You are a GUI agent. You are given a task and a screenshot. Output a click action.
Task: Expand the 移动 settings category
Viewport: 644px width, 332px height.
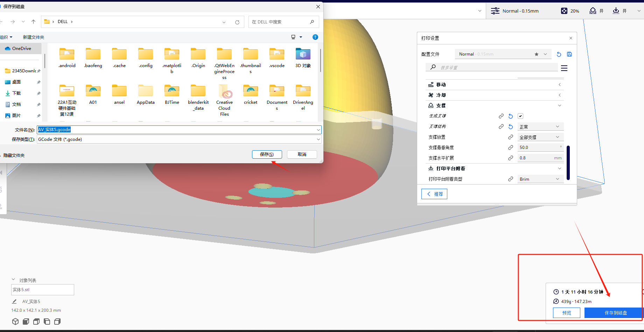click(x=495, y=85)
